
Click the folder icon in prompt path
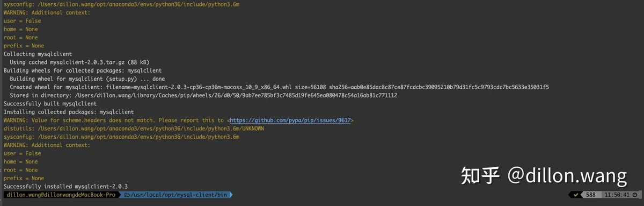tap(128, 195)
